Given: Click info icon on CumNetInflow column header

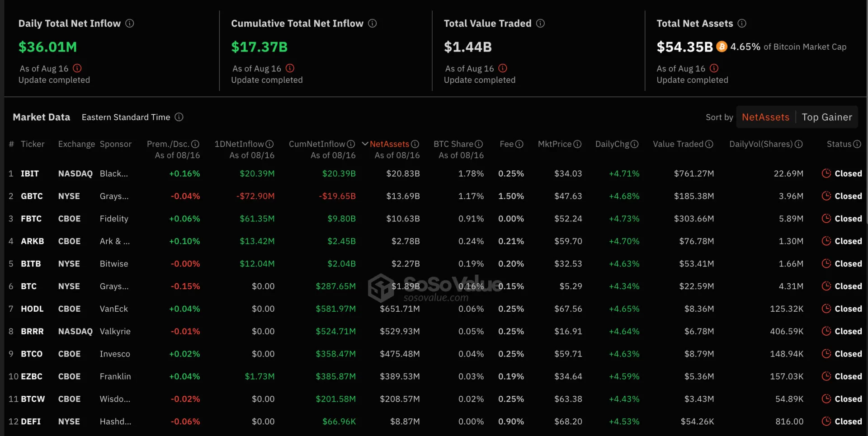Looking at the screenshot, I should pyautogui.click(x=351, y=144).
